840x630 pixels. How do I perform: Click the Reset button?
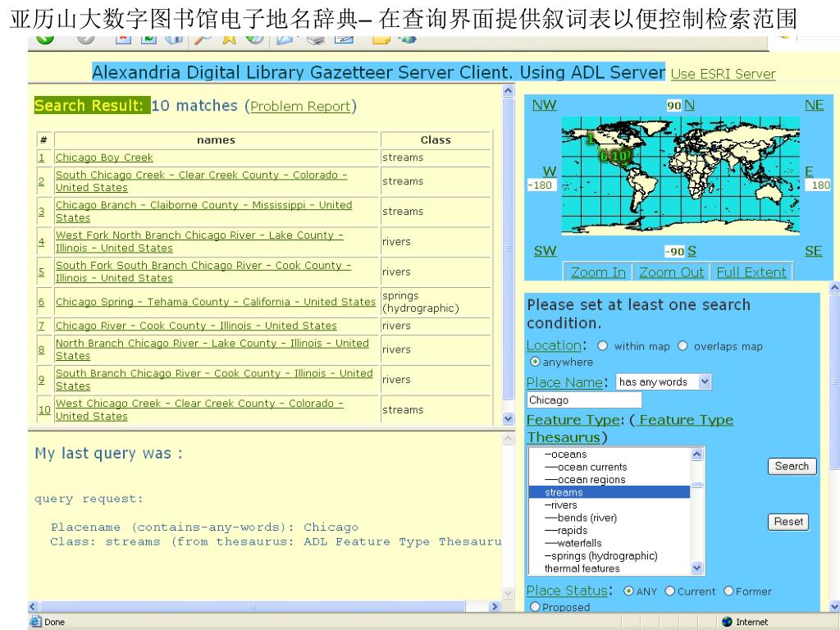pyautogui.click(x=788, y=522)
